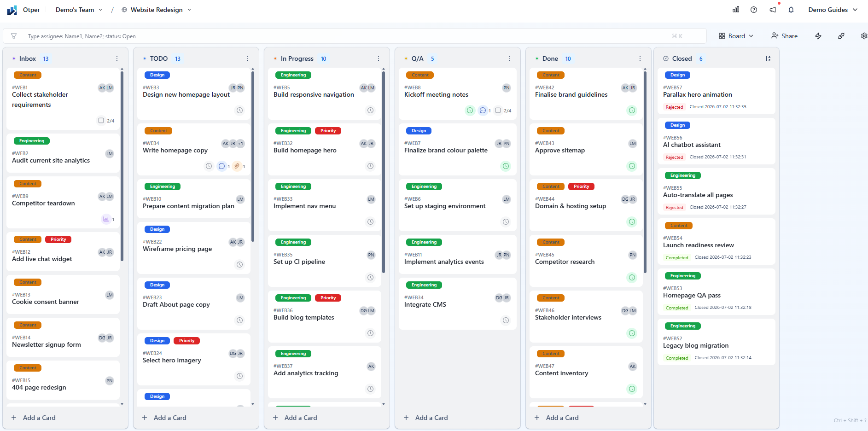Click the Share button
868x431 pixels.
coord(784,36)
